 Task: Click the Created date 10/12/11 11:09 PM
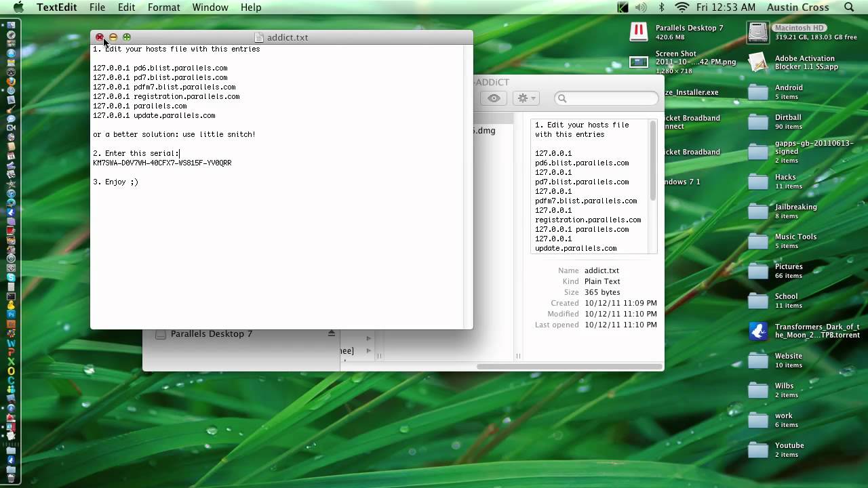[x=620, y=303]
